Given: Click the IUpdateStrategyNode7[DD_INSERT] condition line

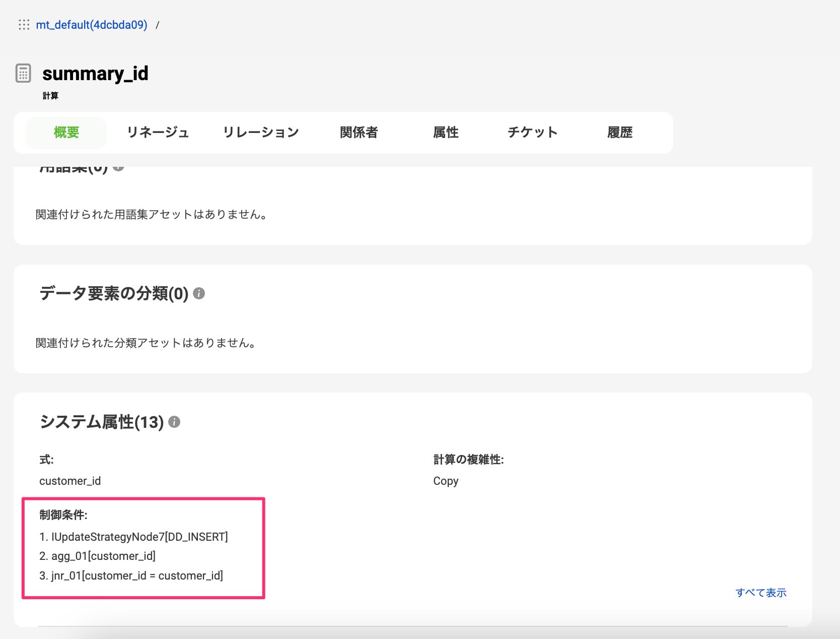Looking at the screenshot, I should 133,537.
